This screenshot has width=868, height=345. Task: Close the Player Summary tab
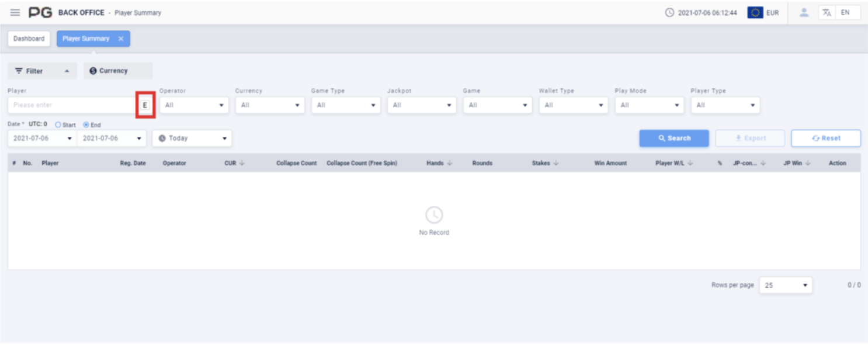pos(121,39)
